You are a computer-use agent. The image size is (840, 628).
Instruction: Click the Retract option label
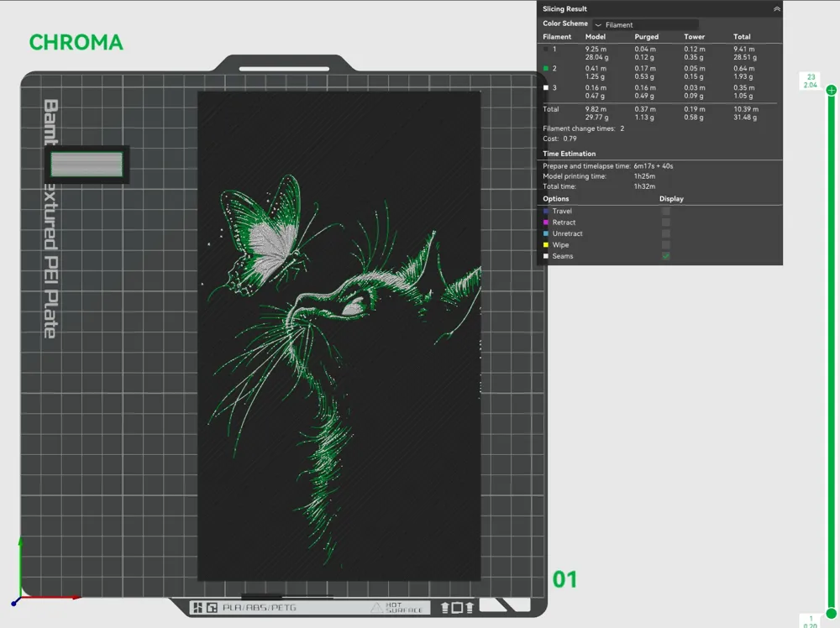tap(564, 222)
